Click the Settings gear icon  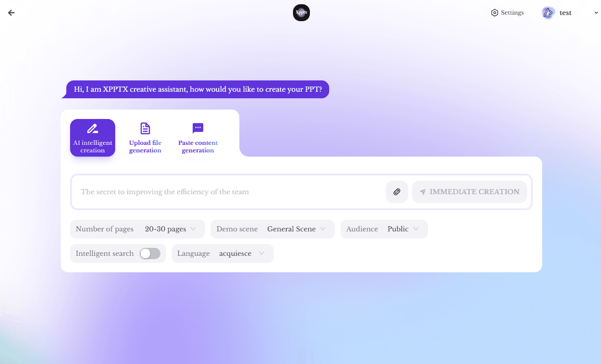(494, 13)
